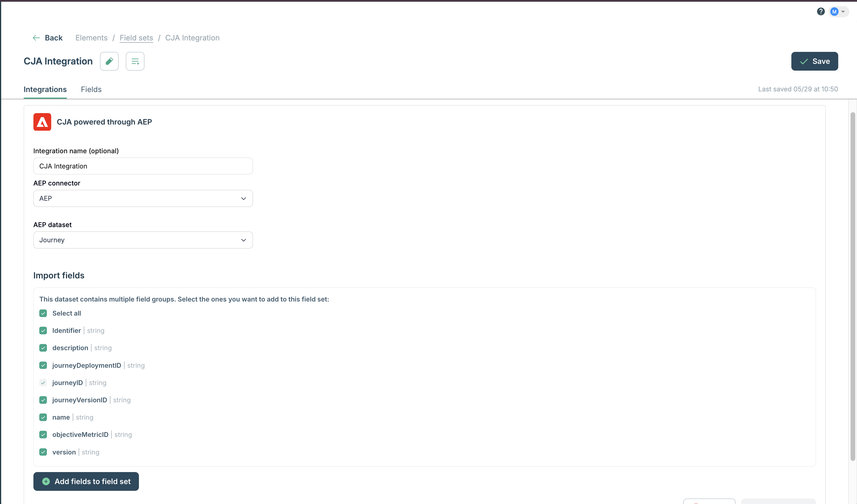
Task: Expand the AEP dataset Journey dropdown
Action: pyautogui.click(x=143, y=240)
